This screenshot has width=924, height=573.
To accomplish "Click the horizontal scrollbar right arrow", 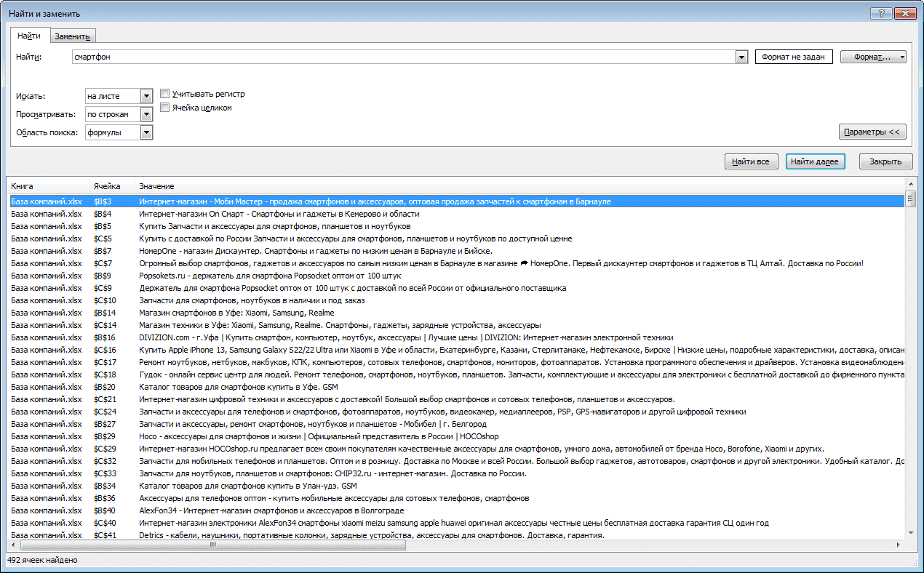I will pos(899,545).
